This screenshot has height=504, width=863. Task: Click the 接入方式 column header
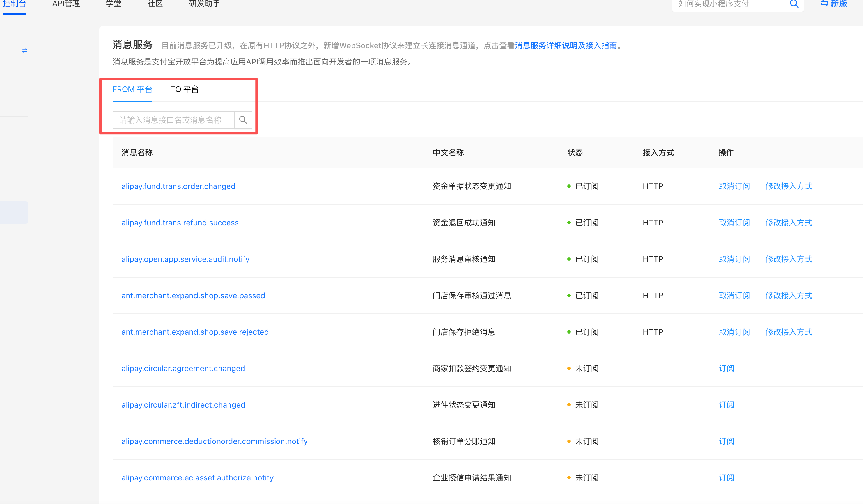pos(658,152)
